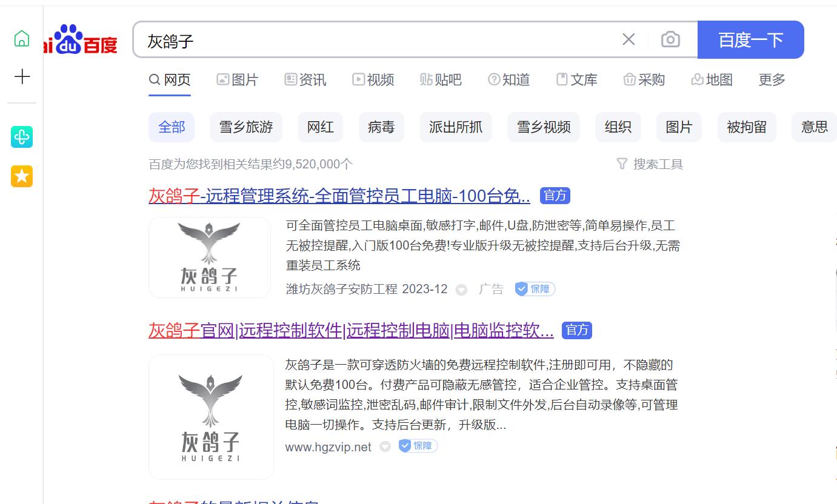Click the 保障 badge under the first result
The image size is (837, 504).
pos(535,289)
